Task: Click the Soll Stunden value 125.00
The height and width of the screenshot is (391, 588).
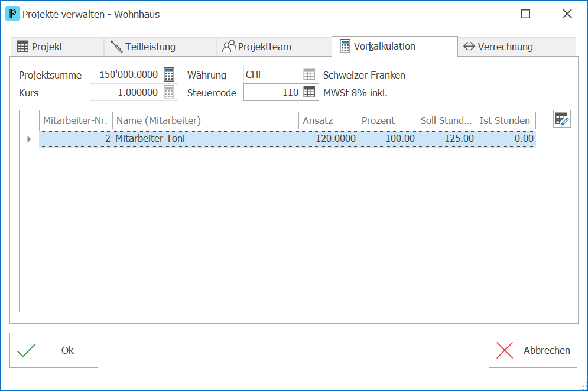Action: pos(446,139)
